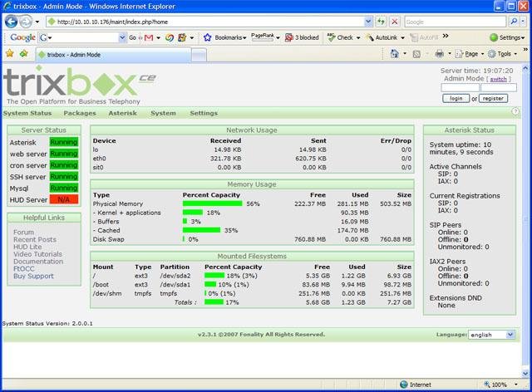Open the Settings menu in trixbox
This screenshot has height=392, width=532.
pos(204,113)
